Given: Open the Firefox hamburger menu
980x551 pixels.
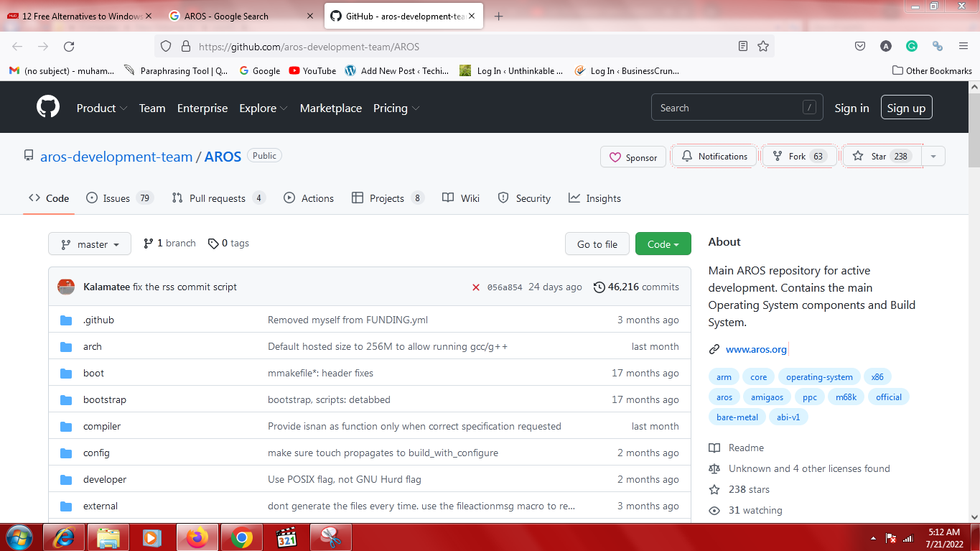Looking at the screenshot, I should point(963,46).
